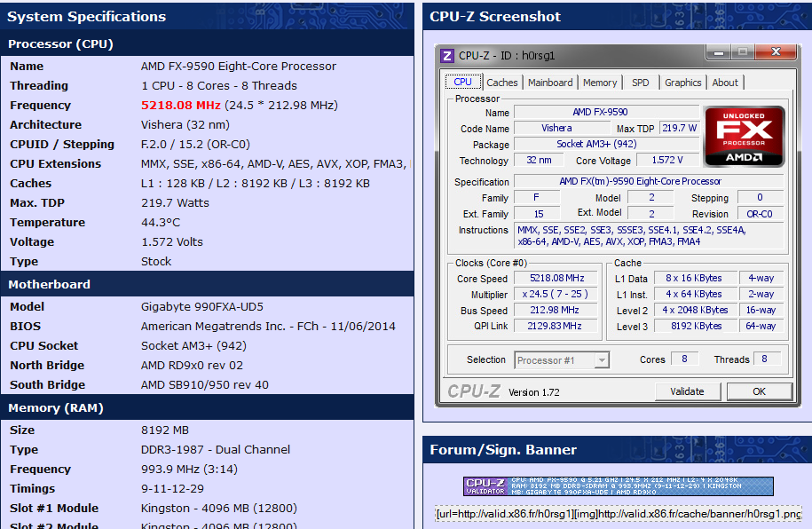812x529 pixels.
Task: Click the Core Voltage 1.572 V field
Action: (x=667, y=160)
